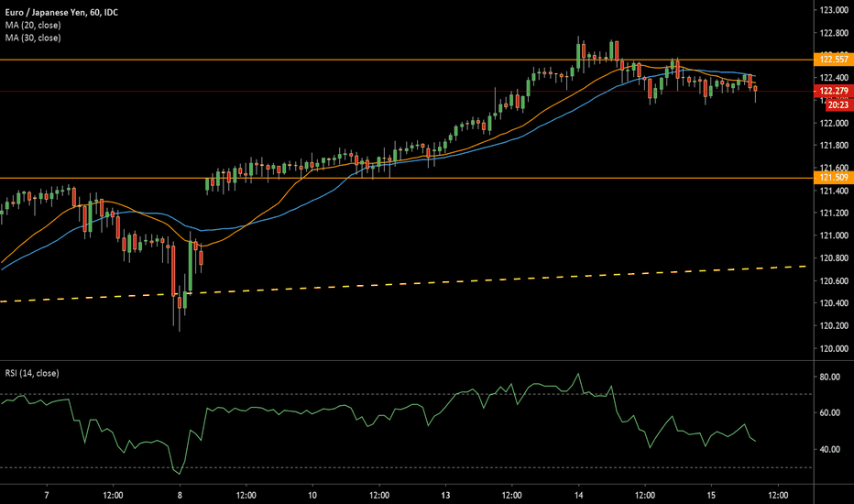Click the orange 122.557 price label
Viewport: 854px width, 504px height.
point(833,59)
